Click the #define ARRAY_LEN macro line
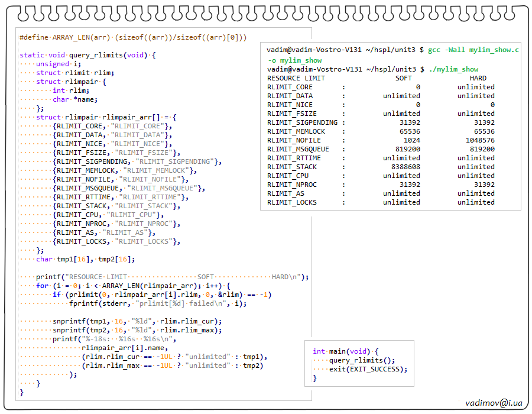 pos(133,37)
